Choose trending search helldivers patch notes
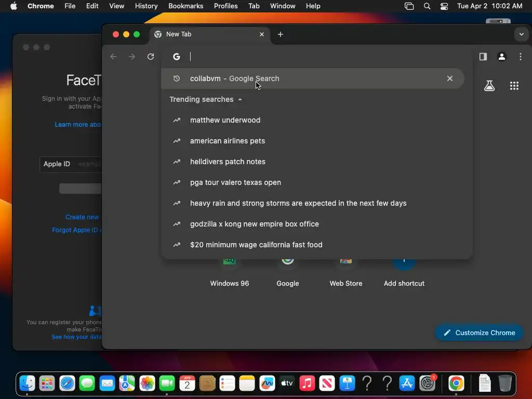The image size is (532, 399). [x=316, y=162]
